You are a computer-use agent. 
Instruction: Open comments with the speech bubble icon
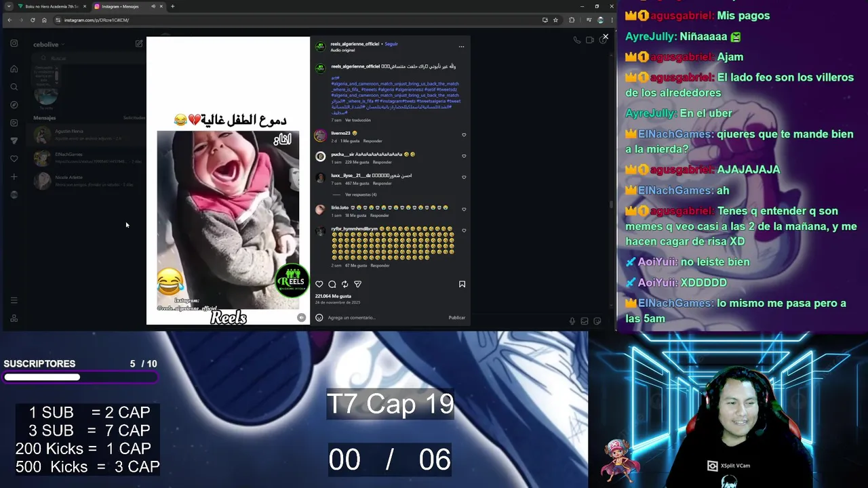click(332, 284)
